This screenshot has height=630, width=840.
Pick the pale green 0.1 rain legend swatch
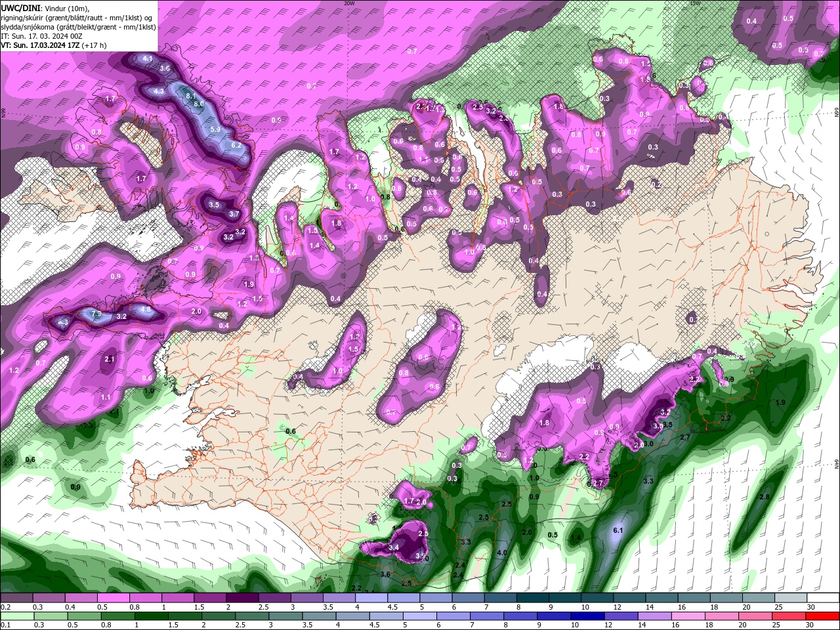click(18, 616)
